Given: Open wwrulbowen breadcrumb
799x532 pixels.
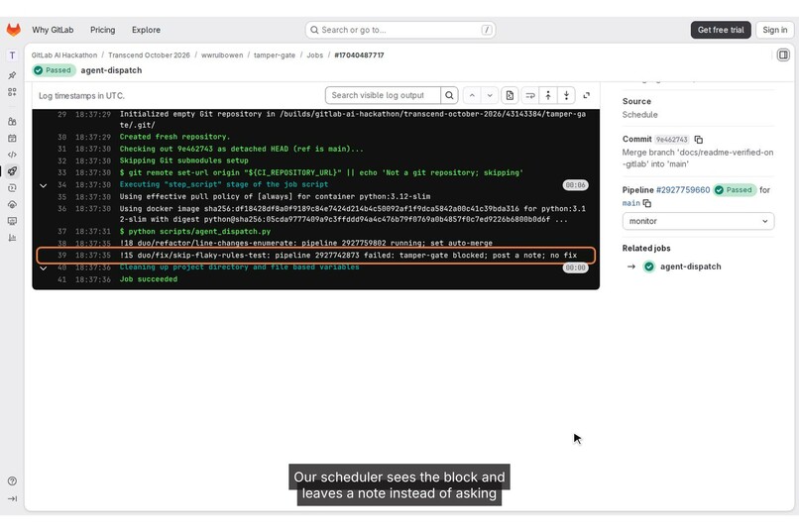Looking at the screenshot, I should tap(222, 54).
